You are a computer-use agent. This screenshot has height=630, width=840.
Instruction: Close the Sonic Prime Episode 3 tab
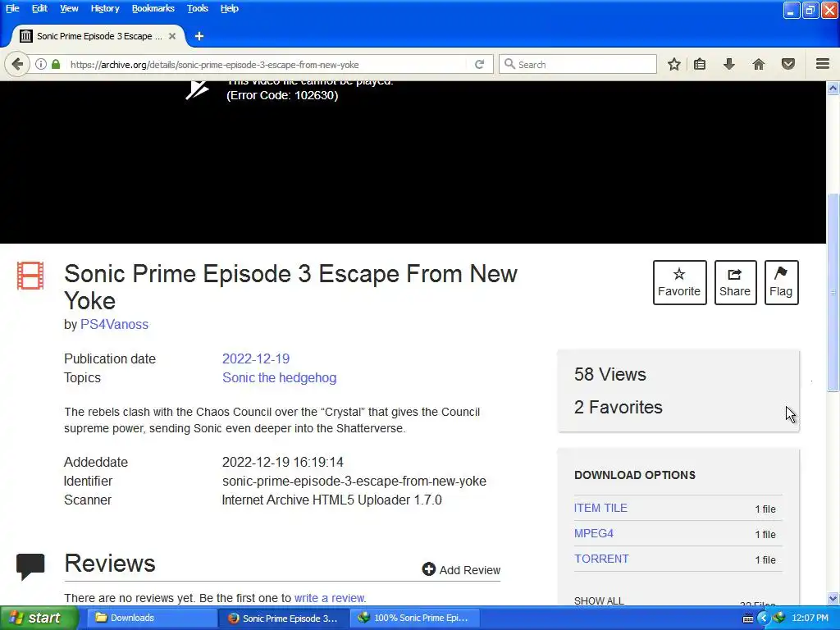tap(172, 36)
